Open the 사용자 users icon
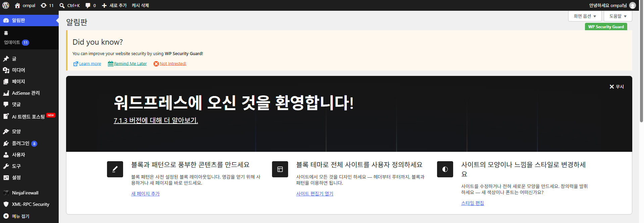The height and width of the screenshot is (223, 644). coord(6,155)
